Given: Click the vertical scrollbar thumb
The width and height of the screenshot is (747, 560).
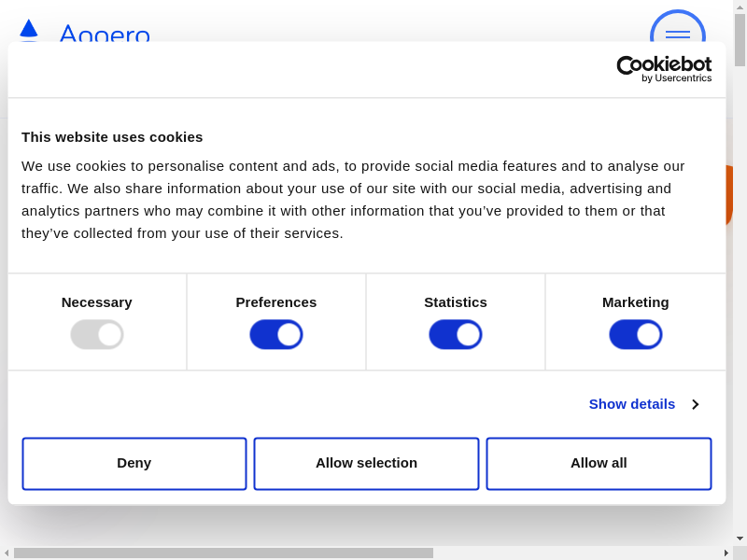Looking at the screenshot, I should tap(740, 40).
